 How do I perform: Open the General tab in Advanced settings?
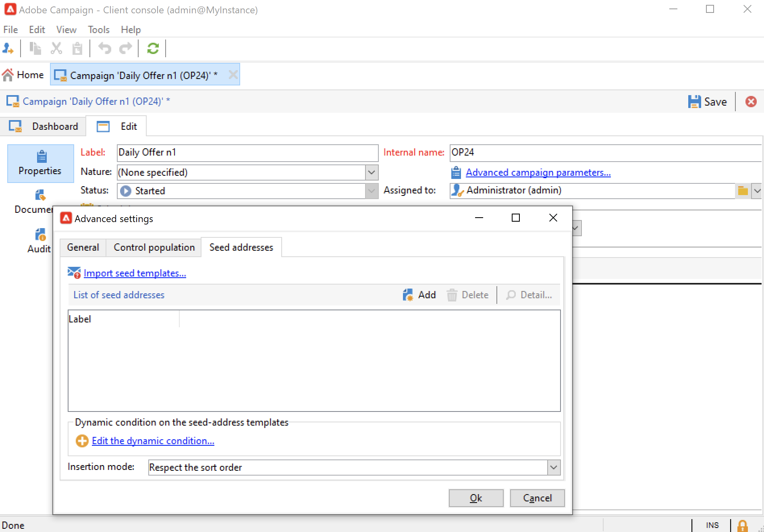point(83,247)
